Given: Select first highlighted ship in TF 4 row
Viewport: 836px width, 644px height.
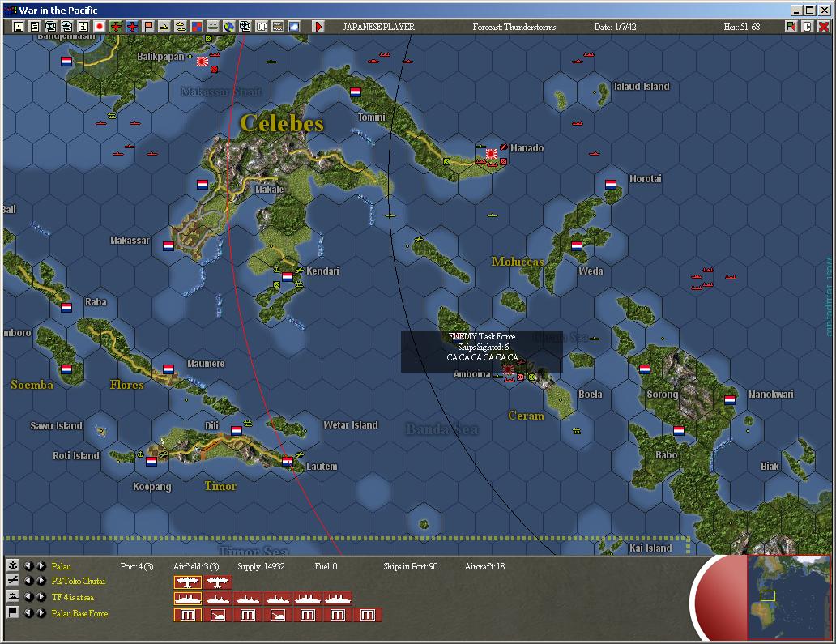Looking at the screenshot, I should [x=188, y=599].
